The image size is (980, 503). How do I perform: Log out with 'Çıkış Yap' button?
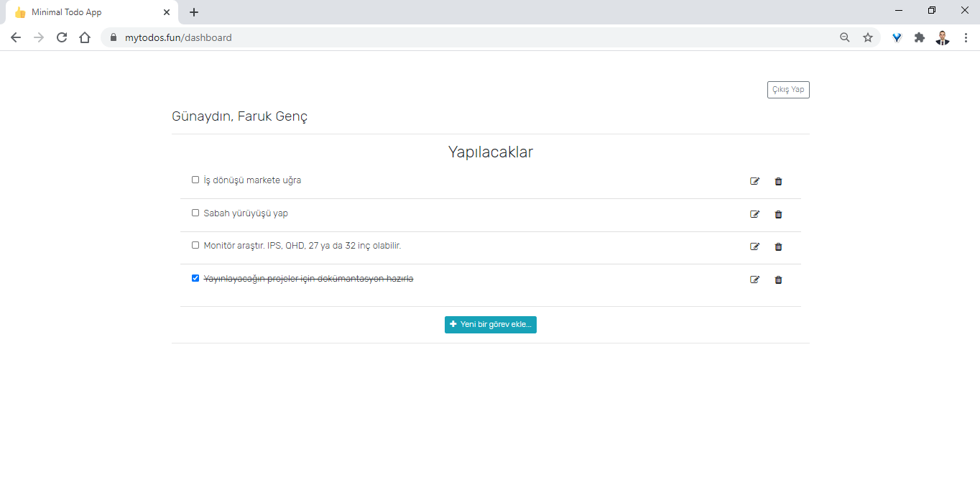[788, 90]
